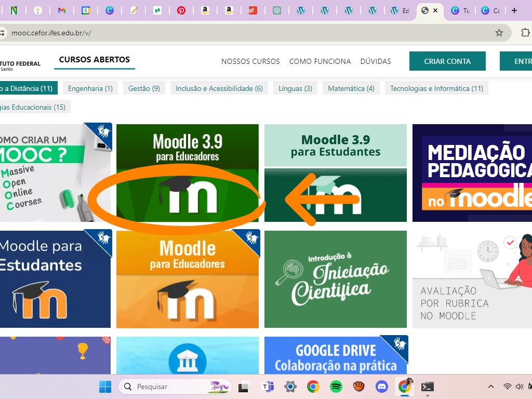Screen dimensions: 532x399
Task: Open Introdução à Iniciação Científica course
Action: pos(335,279)
